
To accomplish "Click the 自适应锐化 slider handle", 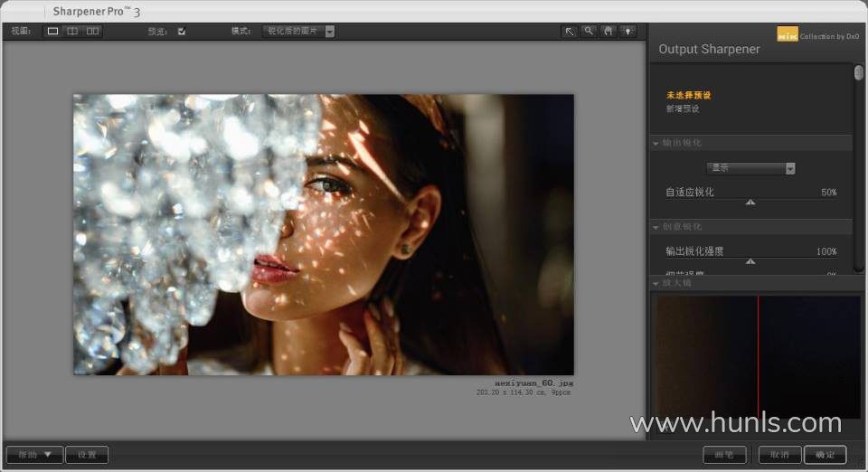I will 750,203.
